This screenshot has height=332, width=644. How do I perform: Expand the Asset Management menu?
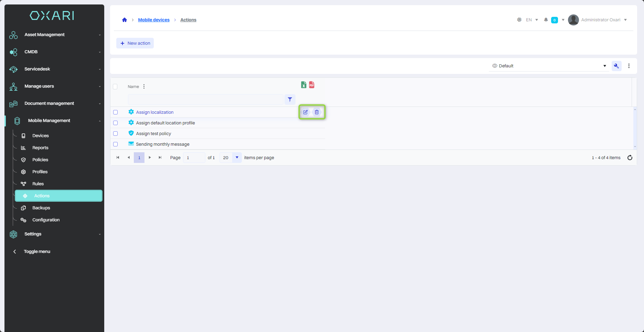coord(55,35)
